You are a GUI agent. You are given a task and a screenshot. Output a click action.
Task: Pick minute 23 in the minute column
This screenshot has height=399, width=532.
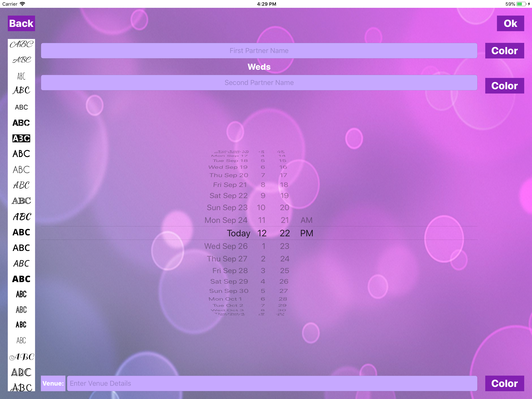point(284,246)
